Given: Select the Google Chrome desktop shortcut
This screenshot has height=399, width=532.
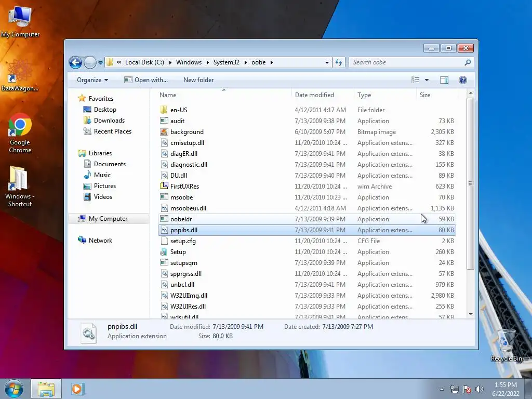Looking at the screenshot, I should coord(20,133).
